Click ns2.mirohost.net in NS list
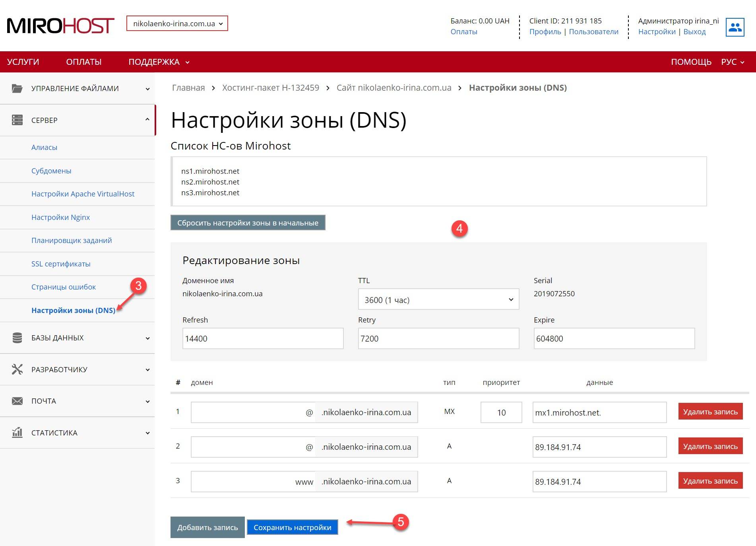Screen dimensions: 756x546 (x=210, y=182)
